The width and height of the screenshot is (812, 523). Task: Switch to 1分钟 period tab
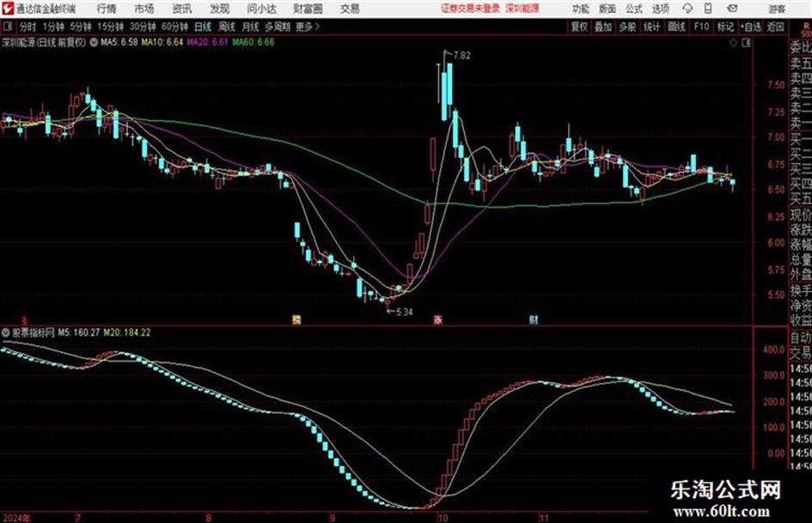click(52, 27)
